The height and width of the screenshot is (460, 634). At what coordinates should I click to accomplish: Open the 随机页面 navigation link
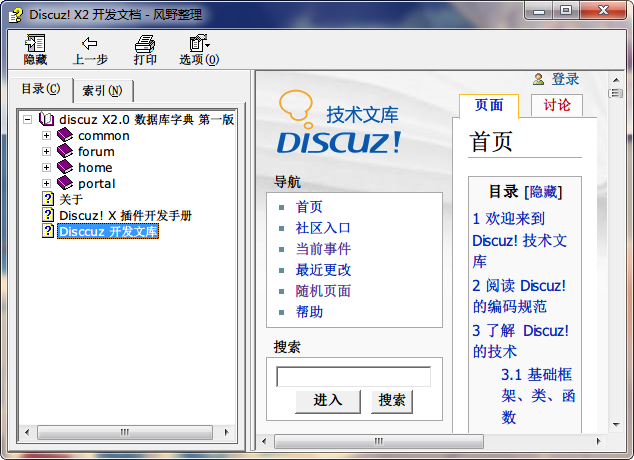point(323,291)
